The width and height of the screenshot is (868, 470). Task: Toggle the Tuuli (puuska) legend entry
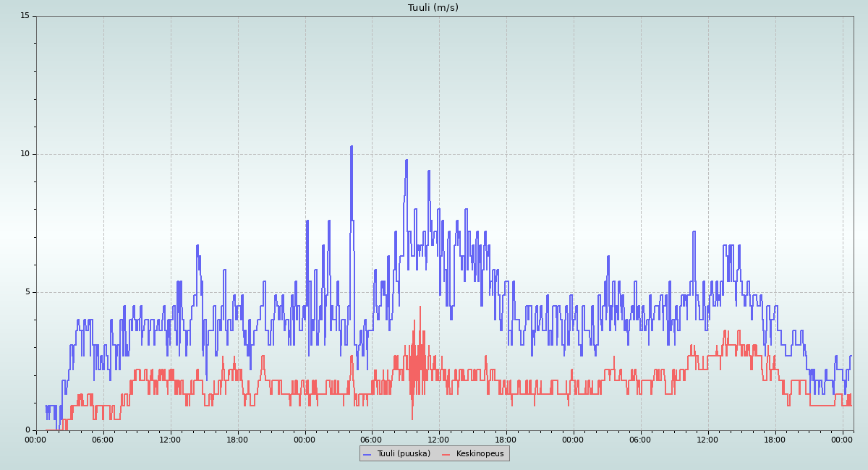pos(403,454)
